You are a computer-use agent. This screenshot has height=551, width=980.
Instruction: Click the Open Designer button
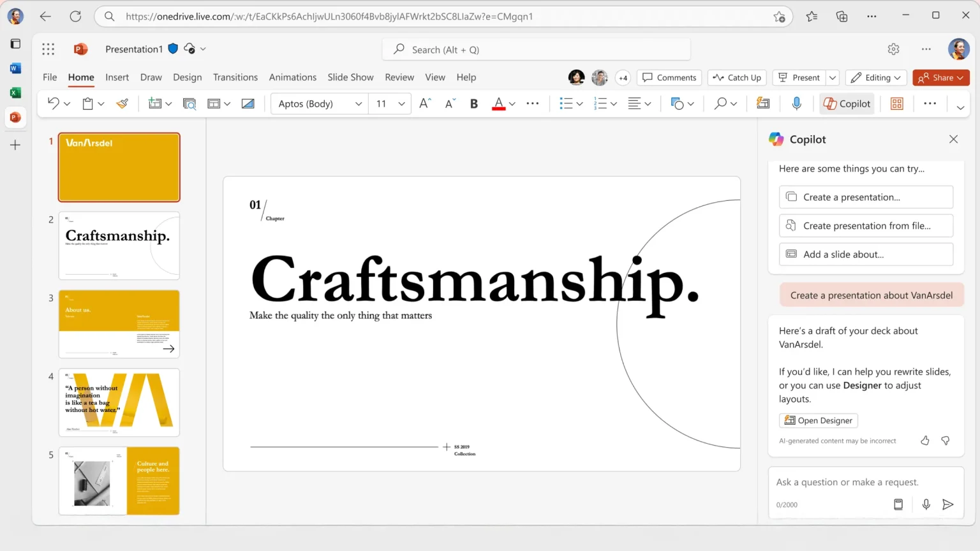[x=818, y=420]
